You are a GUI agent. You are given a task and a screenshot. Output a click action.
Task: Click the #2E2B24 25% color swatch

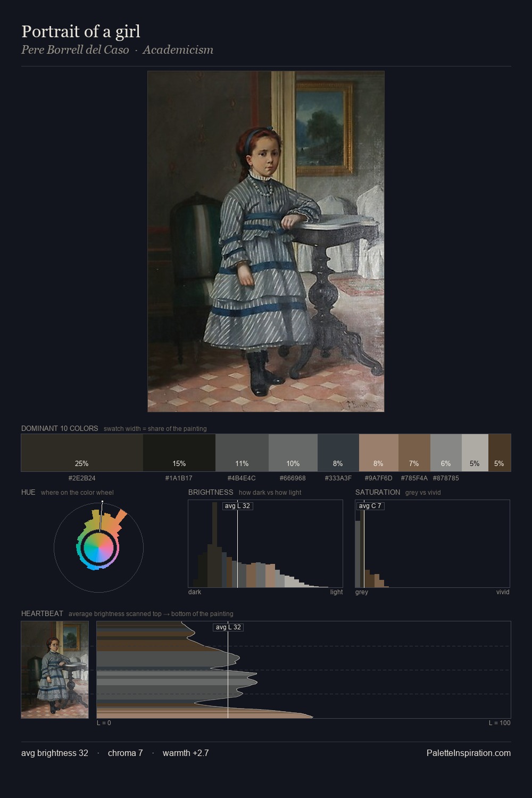point(82,453)
